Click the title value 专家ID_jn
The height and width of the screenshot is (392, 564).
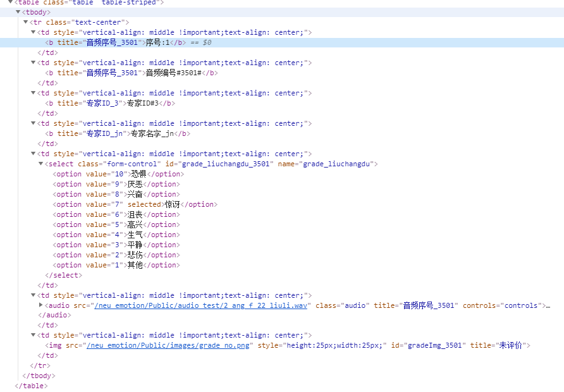104,134
